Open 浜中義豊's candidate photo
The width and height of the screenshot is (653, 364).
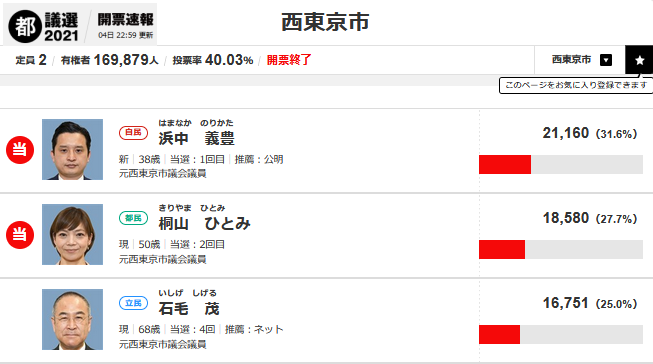[x=72, y=150]
